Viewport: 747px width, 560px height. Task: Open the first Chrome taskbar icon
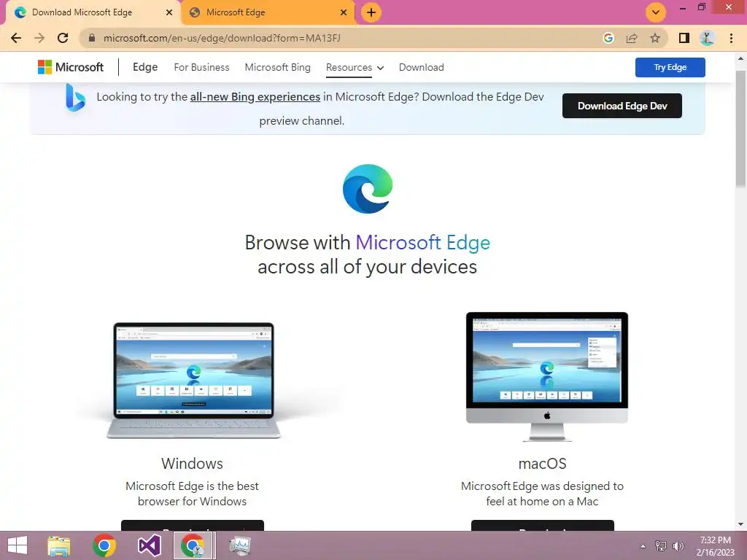point(104,545)
